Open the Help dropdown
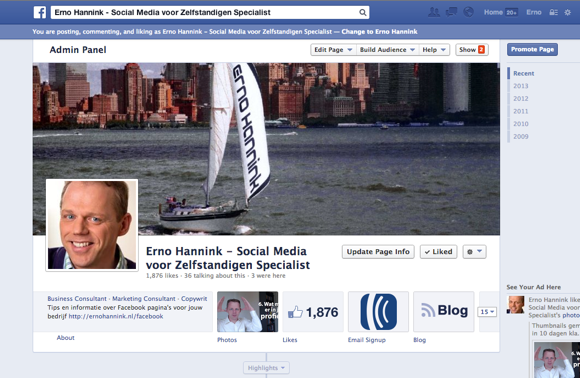 coord(434,50)
